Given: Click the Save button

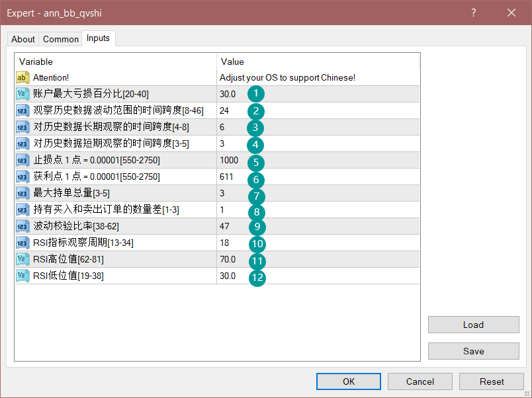Looking at the screenshot, I should click(x=473, y=351).
